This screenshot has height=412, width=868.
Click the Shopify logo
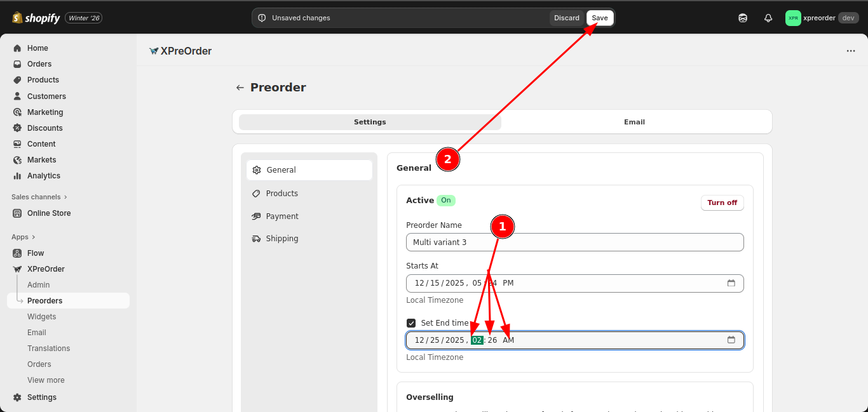point(36,18)
